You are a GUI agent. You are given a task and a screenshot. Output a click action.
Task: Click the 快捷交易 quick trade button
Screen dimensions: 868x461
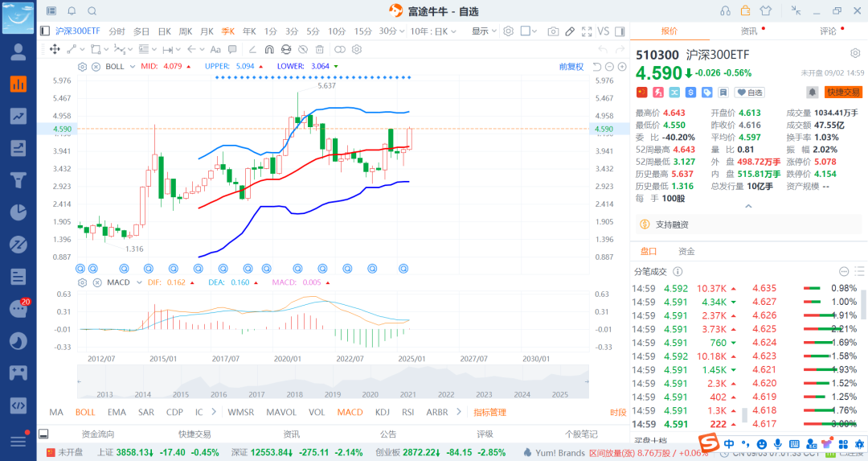point(843,93)
